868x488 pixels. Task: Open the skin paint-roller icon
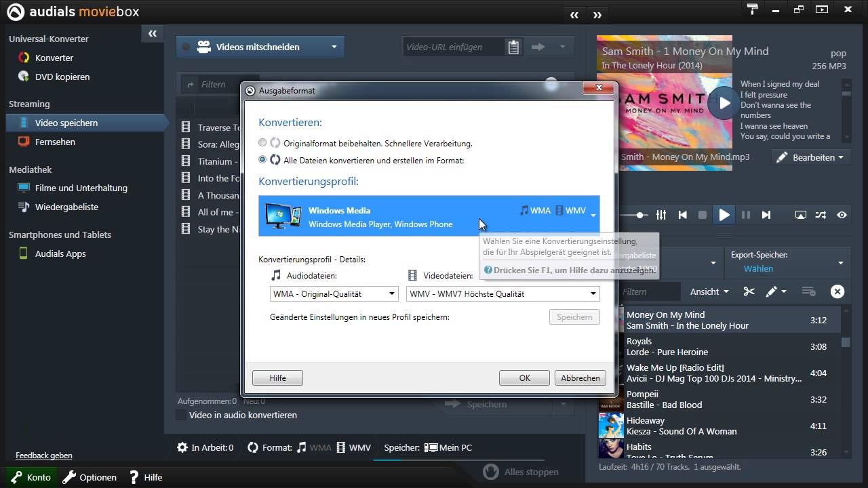752,9
